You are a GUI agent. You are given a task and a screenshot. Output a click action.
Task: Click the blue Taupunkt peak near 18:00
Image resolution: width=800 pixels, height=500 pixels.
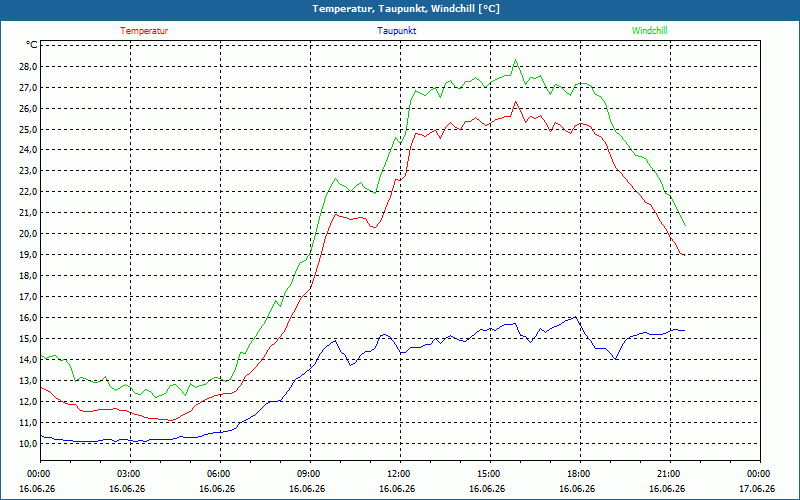click(576, 317)
